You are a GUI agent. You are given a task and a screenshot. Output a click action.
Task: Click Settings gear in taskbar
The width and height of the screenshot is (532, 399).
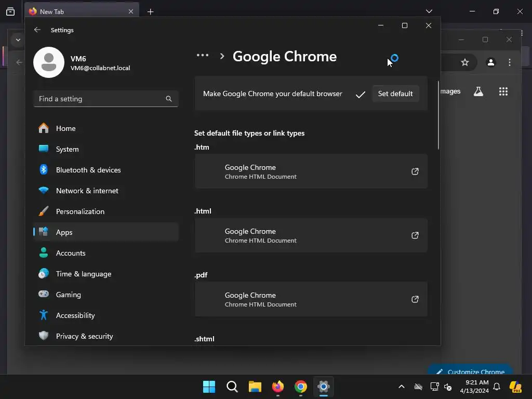click(x=324, y=387)
